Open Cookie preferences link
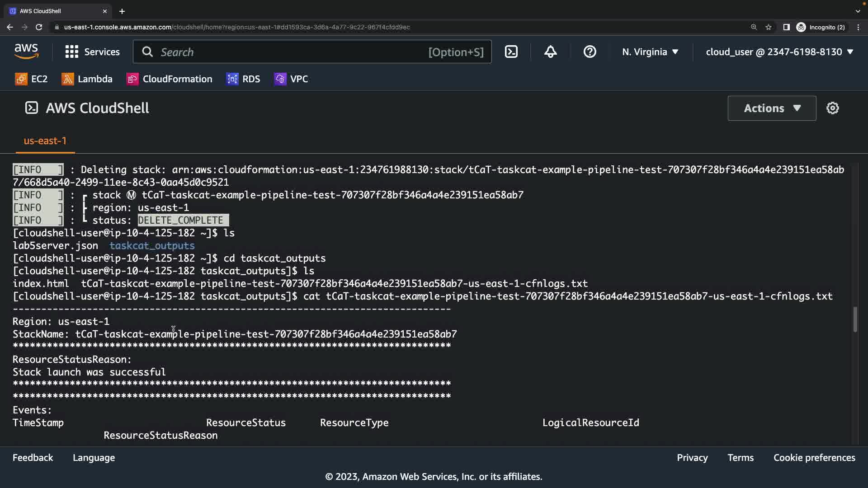 click(x=814, y=458)
